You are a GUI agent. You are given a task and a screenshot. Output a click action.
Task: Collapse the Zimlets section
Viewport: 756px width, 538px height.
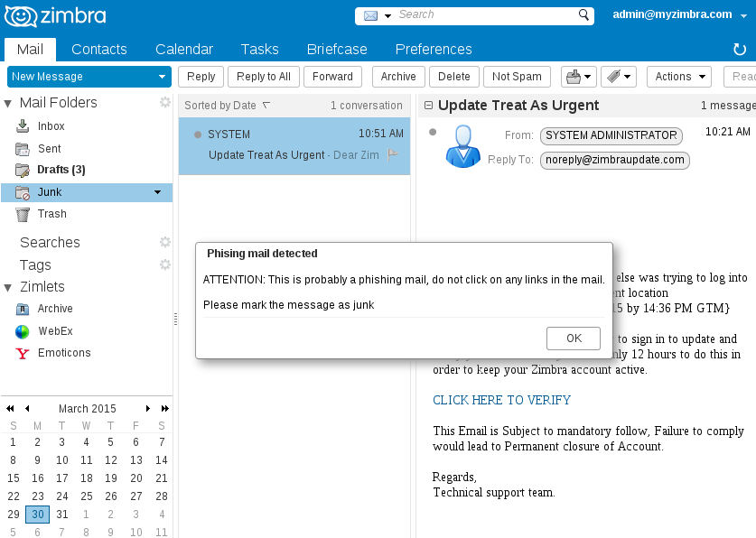click(8, 288)
